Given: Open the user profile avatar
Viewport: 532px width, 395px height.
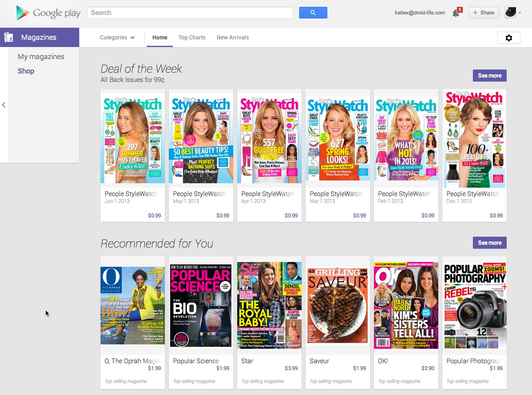Looking at the screenshot, I should tap(510, 12).
